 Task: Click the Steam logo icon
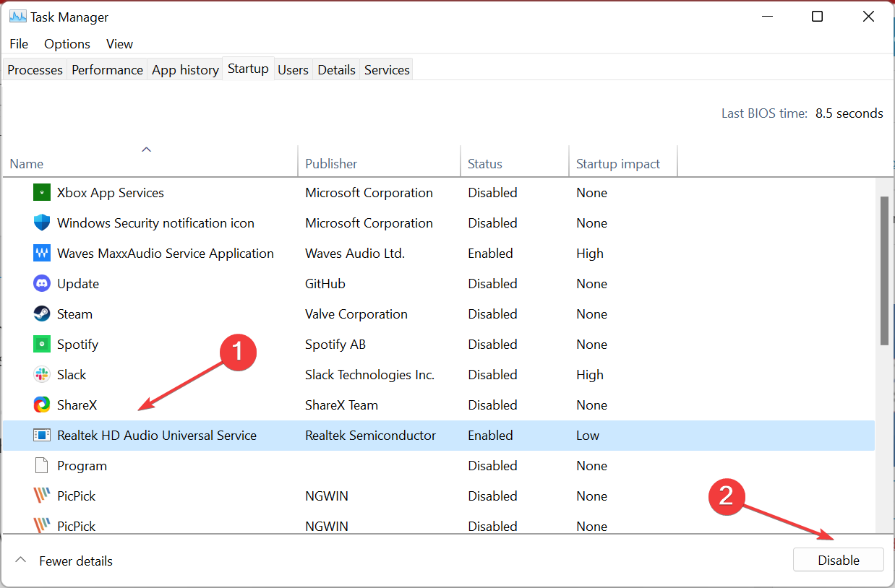tap(42, 314)
